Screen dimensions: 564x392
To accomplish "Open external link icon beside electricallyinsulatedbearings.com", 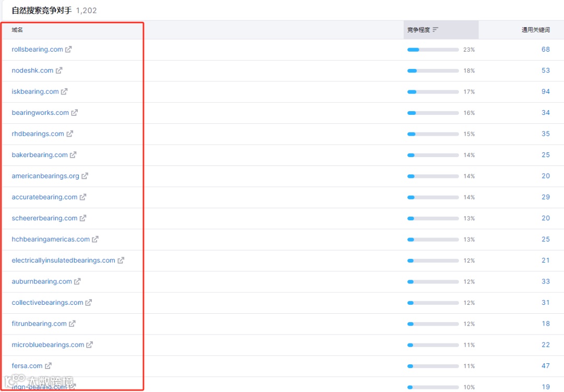I will (x=121, y=260).
